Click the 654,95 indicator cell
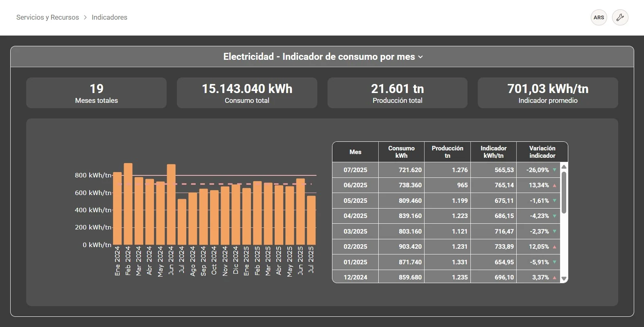 click(x=493, y=262)
